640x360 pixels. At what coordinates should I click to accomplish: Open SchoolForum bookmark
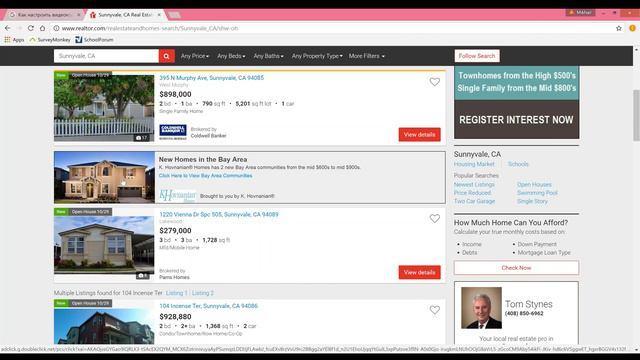tap(94, 40)
